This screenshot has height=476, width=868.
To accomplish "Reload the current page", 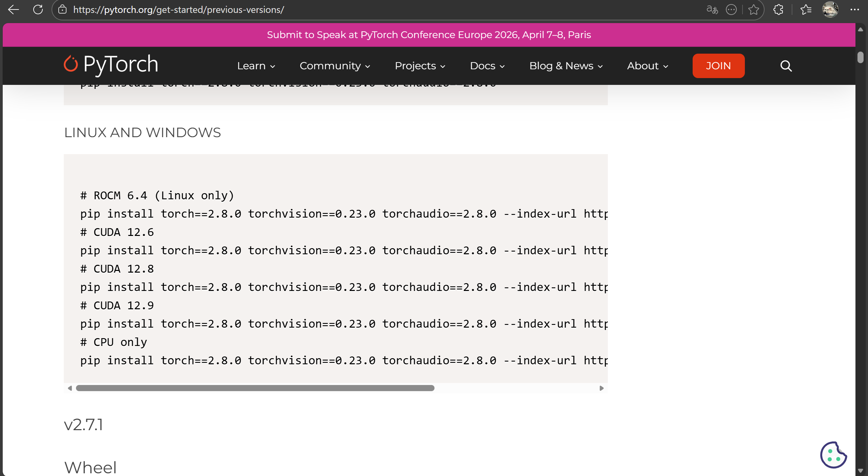I will [38, 10].
